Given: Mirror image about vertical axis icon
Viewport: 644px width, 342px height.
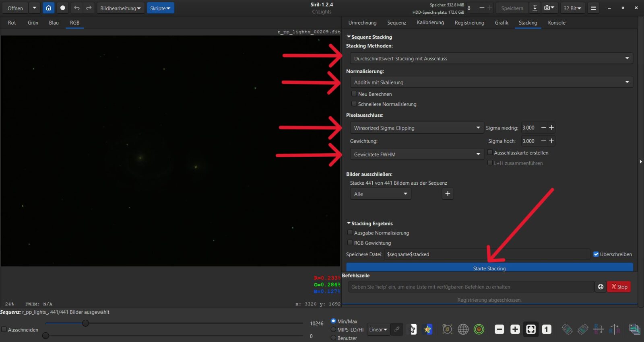Looking at the screenshot, I should pyautogui.click(x=614, y=330).
